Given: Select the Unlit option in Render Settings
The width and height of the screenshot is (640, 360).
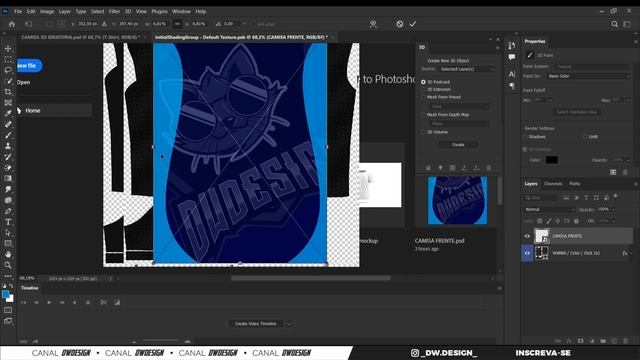Looking at the screenshot, I should pyautogui.click(x=585, y=137).
